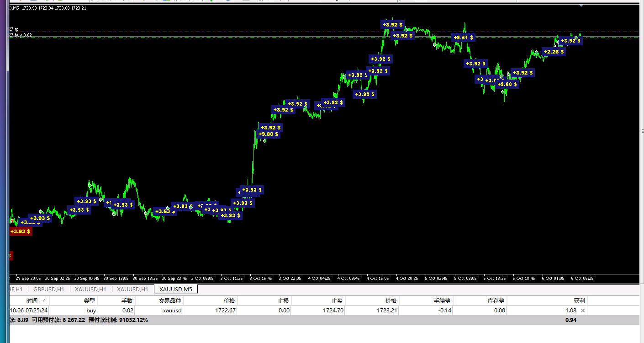The width and height of the screenshot is (644, 343).
Task: Select the order time 10.06 07:25:24
Action: pyautogui.click(x=29, y=311)
